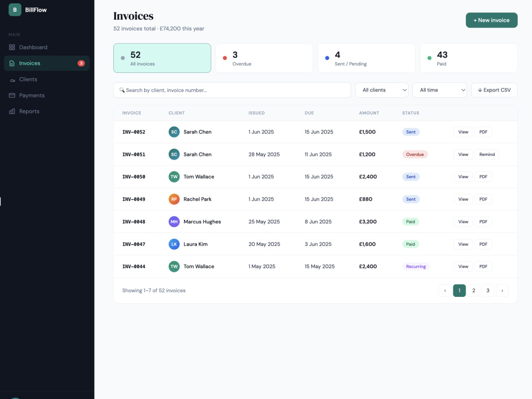Focus the invoice search field
The height and width of the screenshot is (399, 532).
232,90
